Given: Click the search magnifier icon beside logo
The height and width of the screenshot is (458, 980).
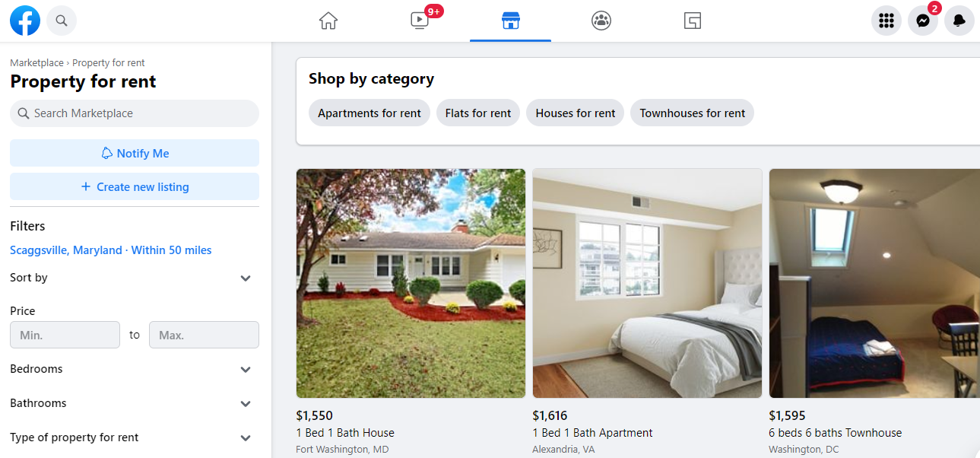Looking at the screenshot, I should [x=62, y=21].
